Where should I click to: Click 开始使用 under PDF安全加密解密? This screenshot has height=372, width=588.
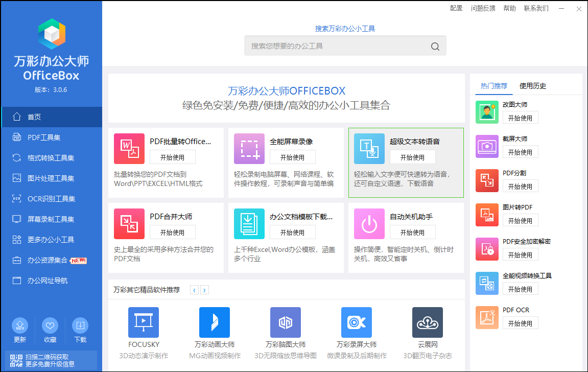point(520,255)
